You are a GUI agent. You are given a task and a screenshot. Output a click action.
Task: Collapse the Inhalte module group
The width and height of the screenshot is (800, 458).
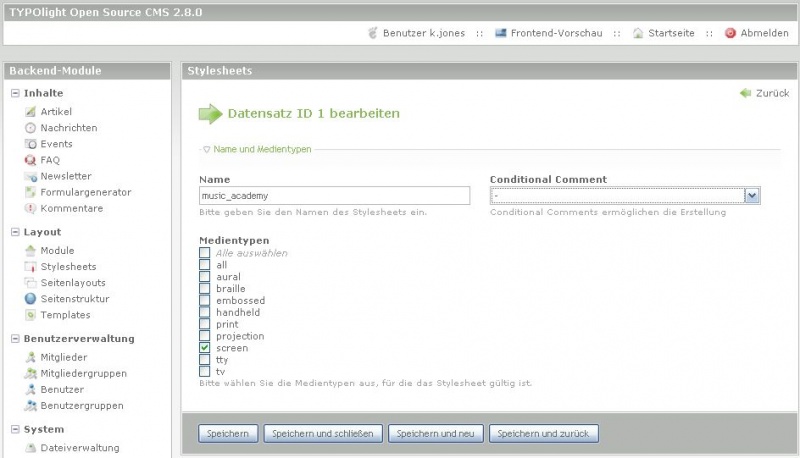(x=15, y=93)
